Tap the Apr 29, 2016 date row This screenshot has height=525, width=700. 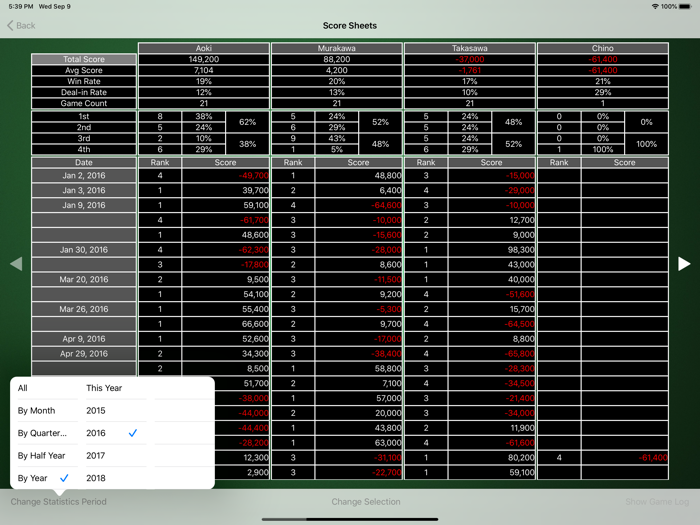tap(83, 354)
